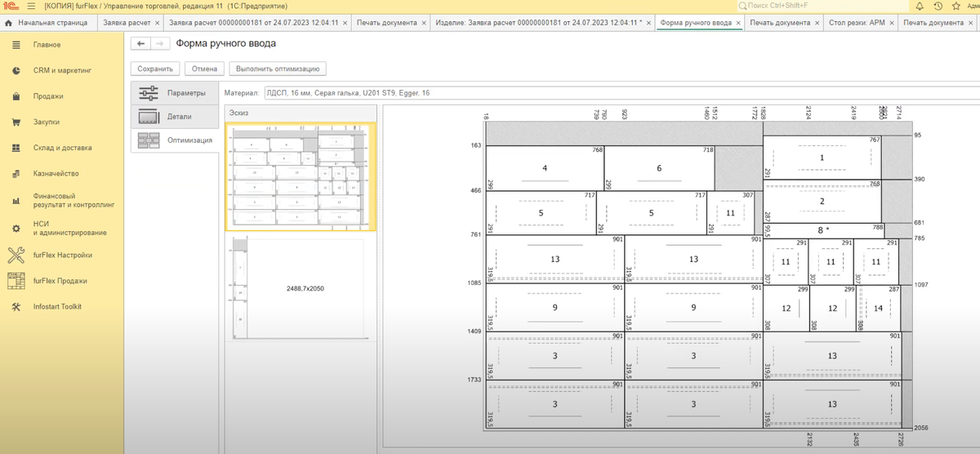This screenshot has width=980, height=454.
Task: Select part 14 on the cutting map
Action: [x=879, y=309]
